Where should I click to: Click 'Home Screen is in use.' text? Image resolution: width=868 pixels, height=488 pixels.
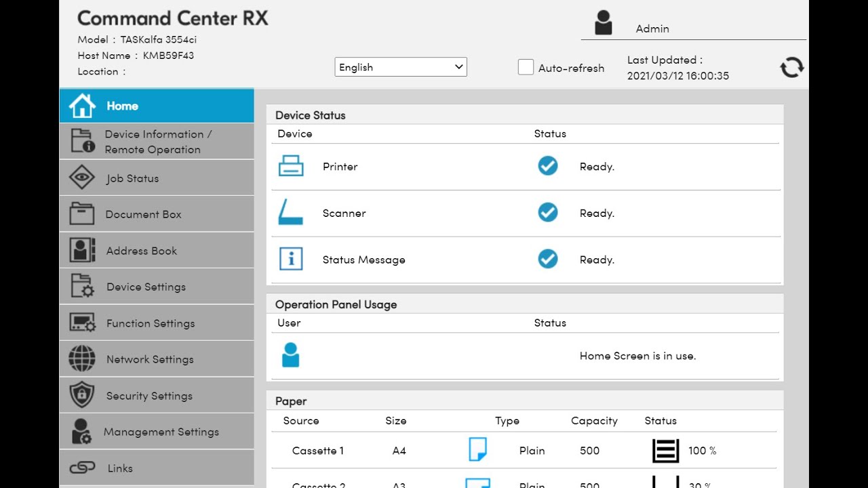[637, 356]
